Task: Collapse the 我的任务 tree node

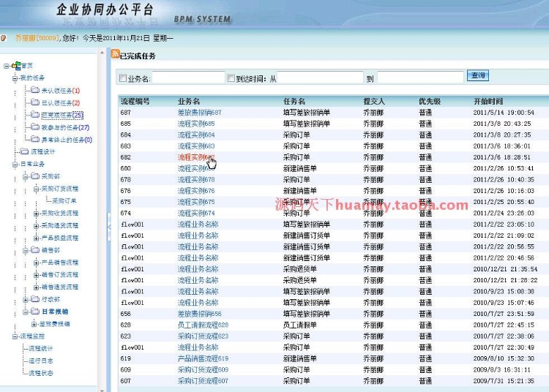Action: tap(15, 78)
